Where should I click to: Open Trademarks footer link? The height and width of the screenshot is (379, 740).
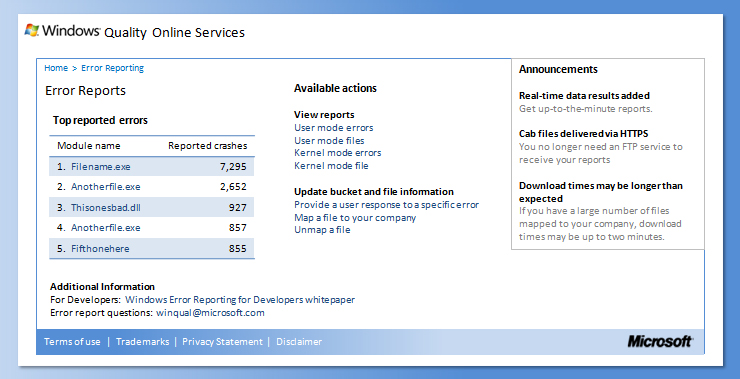pyautogui.click(x=143, y=342)
